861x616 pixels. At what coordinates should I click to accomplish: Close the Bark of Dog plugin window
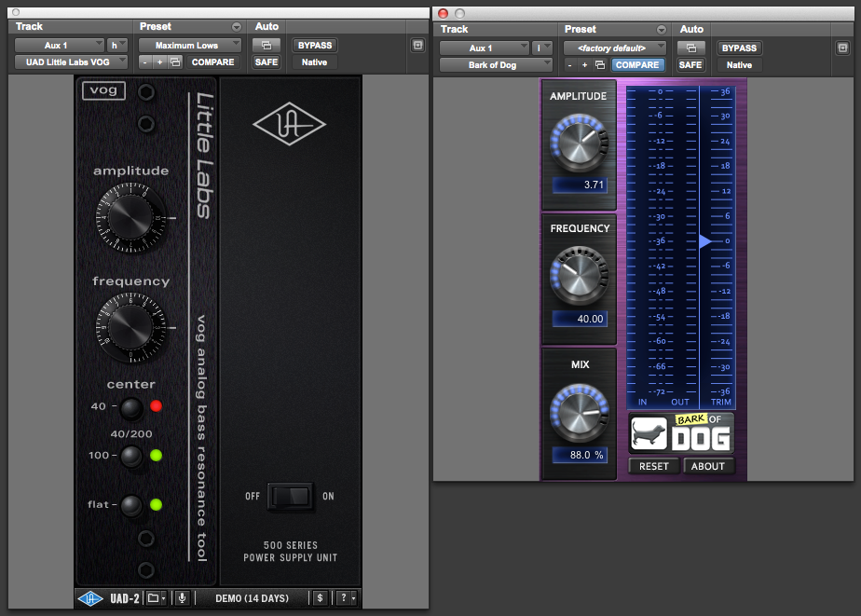pyautogui.click(x=444, y=13)
